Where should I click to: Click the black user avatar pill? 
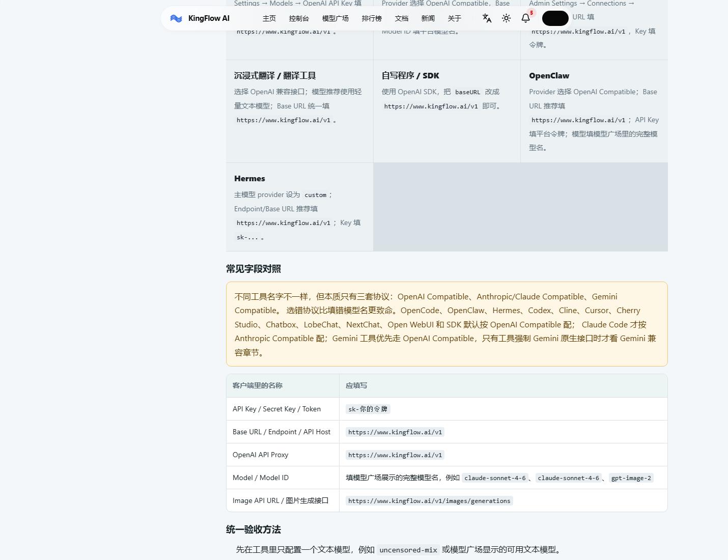pos(555,18)
